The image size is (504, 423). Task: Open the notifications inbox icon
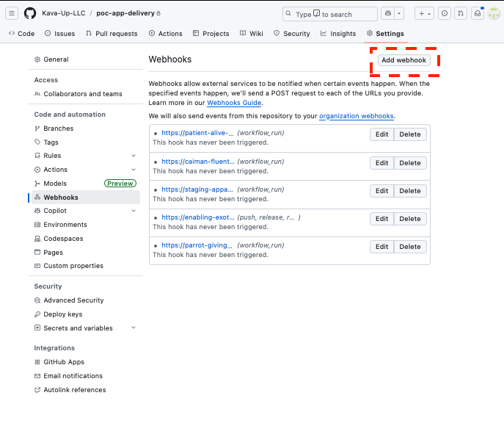coord(476,13)
